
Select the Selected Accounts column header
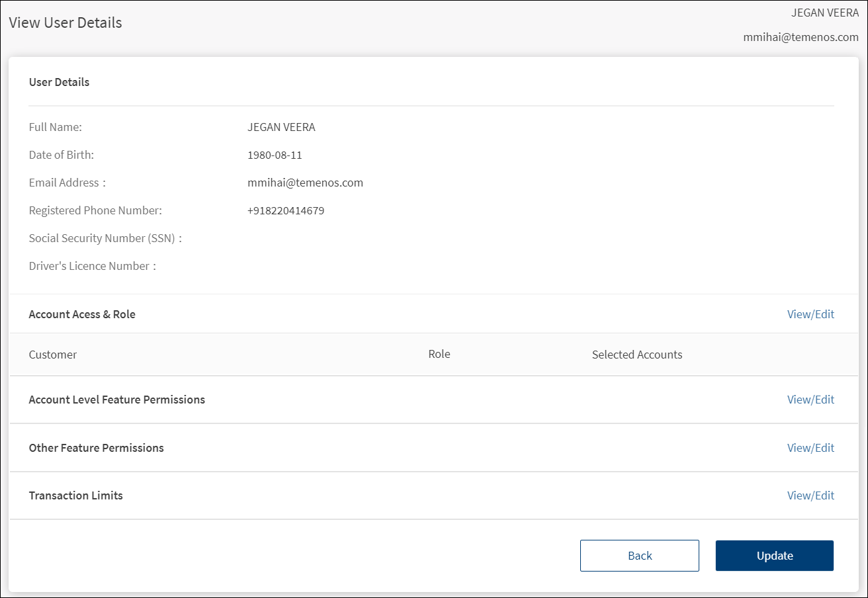[x=636, y=355]
